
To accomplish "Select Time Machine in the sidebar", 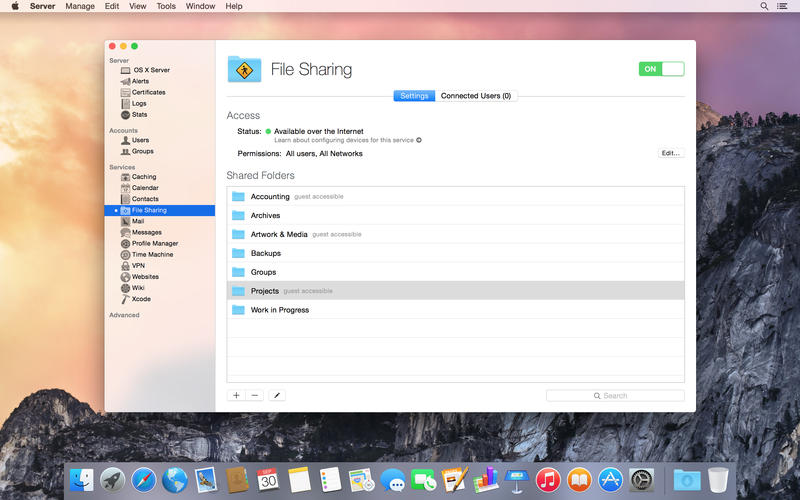I will 152,255.
